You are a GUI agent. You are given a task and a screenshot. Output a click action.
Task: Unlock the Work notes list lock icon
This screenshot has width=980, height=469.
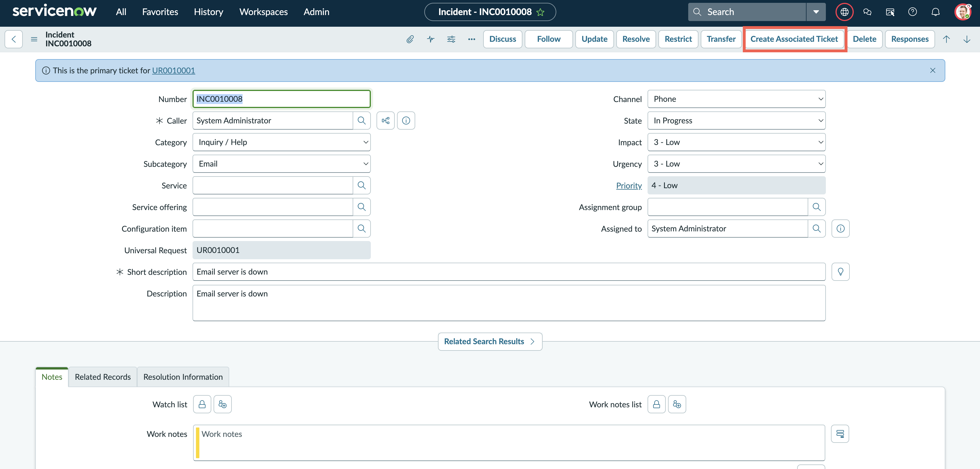(x=657, y=404)
